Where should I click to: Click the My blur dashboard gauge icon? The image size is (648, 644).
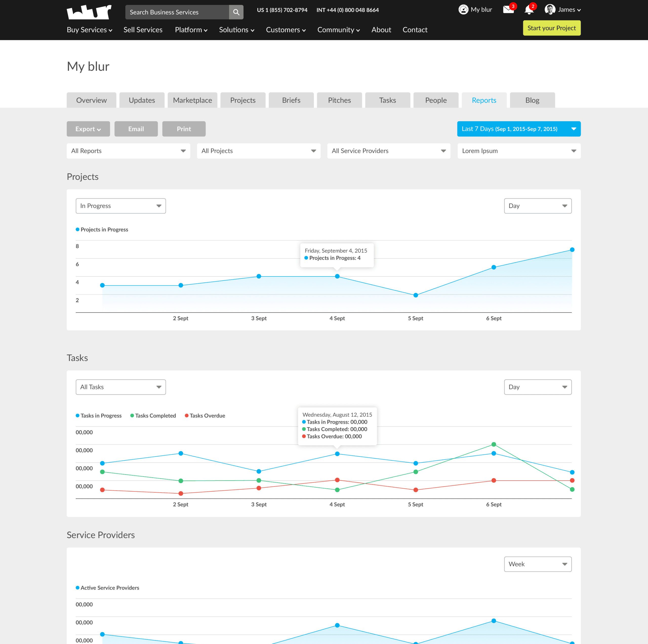point(463,10)
